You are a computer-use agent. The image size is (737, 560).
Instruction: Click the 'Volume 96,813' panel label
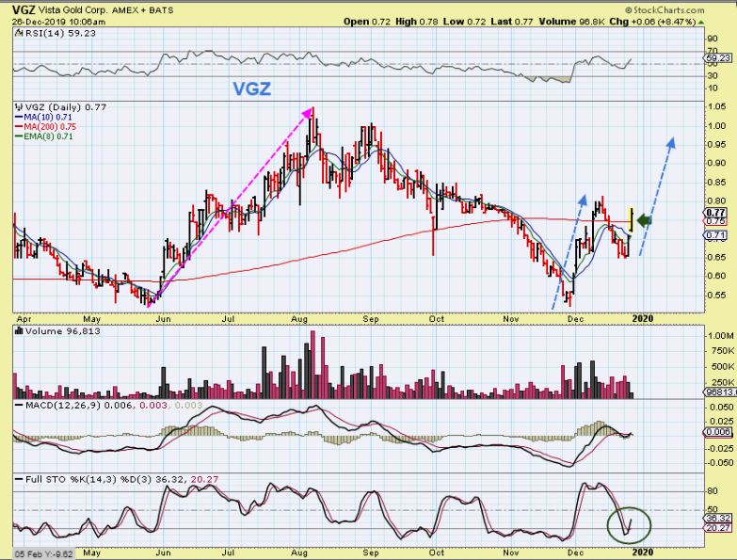coord(63,331)
